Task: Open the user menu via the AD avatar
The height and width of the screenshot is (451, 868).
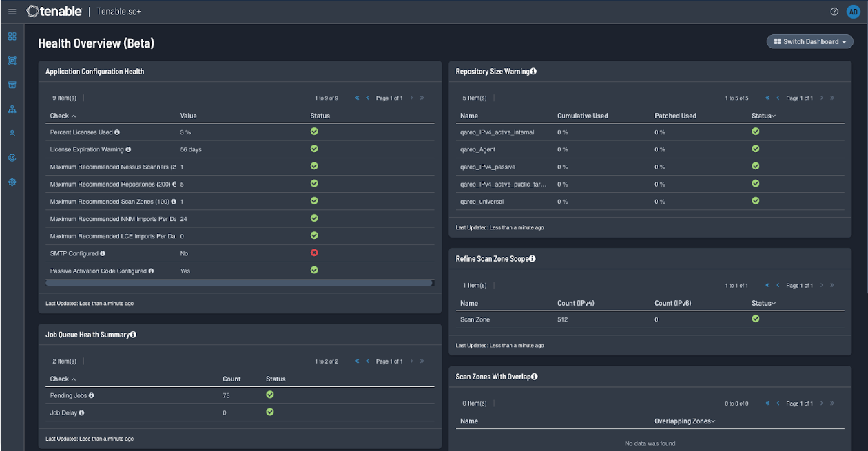Action: pos(854,11)
